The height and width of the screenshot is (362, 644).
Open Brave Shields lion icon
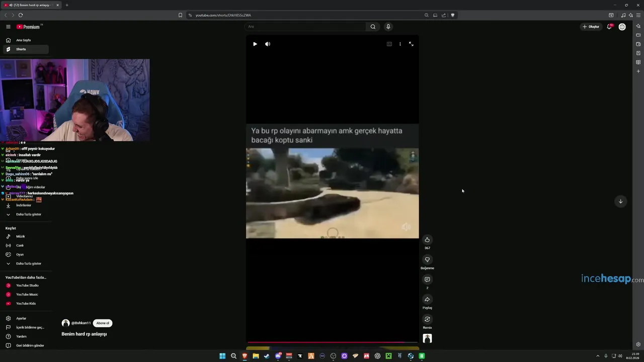click(x=453, y=15)
